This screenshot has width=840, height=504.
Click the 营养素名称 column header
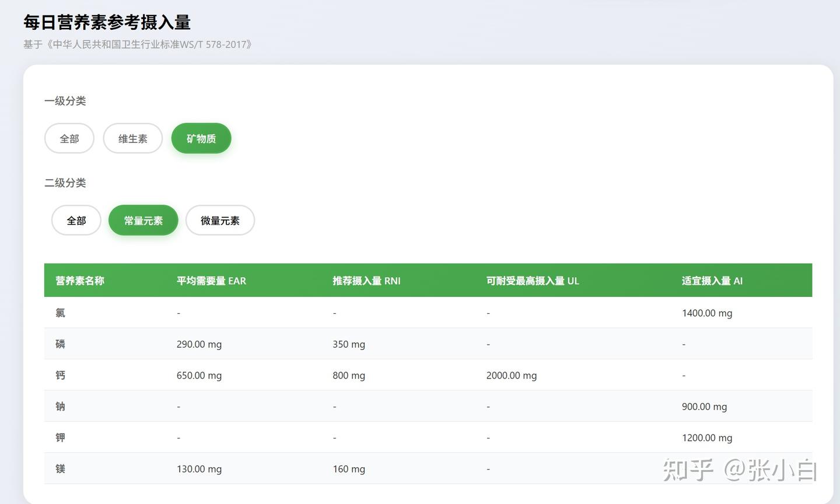(80, 281)
